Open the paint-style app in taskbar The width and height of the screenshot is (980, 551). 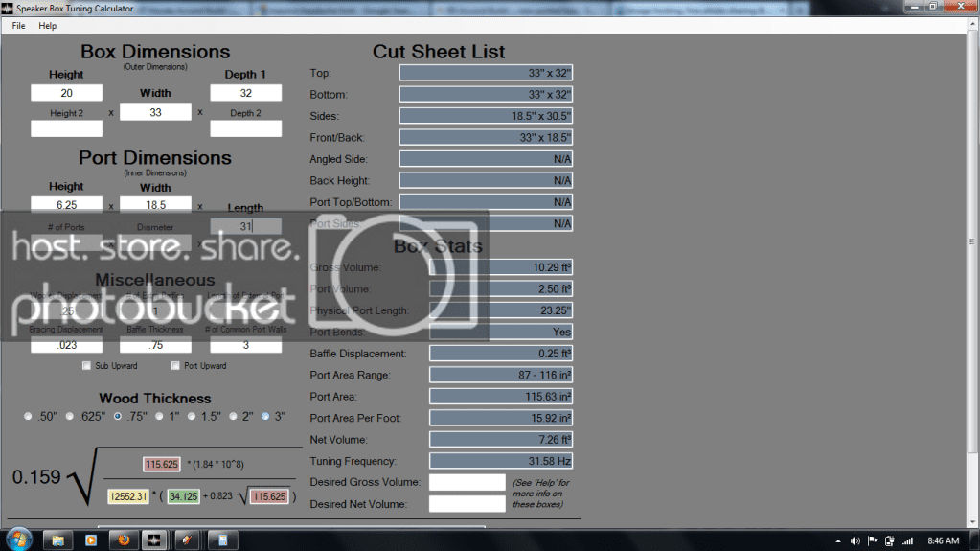pos(187,540)
